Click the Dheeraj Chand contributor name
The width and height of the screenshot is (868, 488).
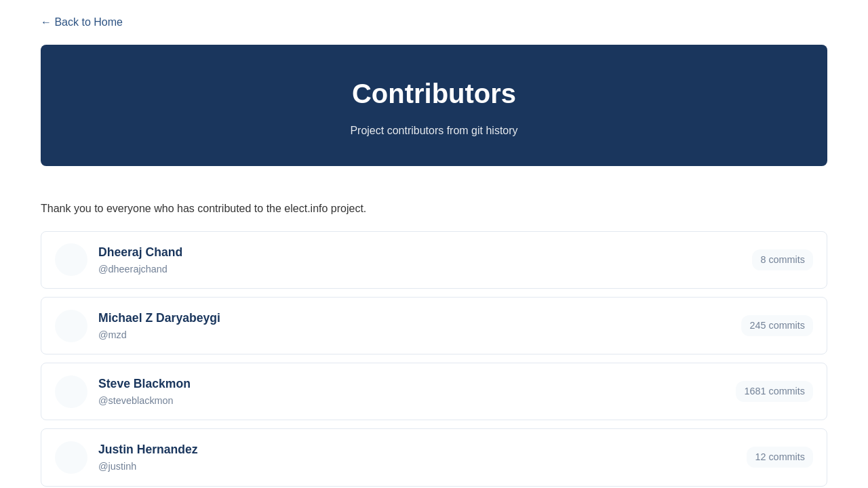[x=140, y=252]
